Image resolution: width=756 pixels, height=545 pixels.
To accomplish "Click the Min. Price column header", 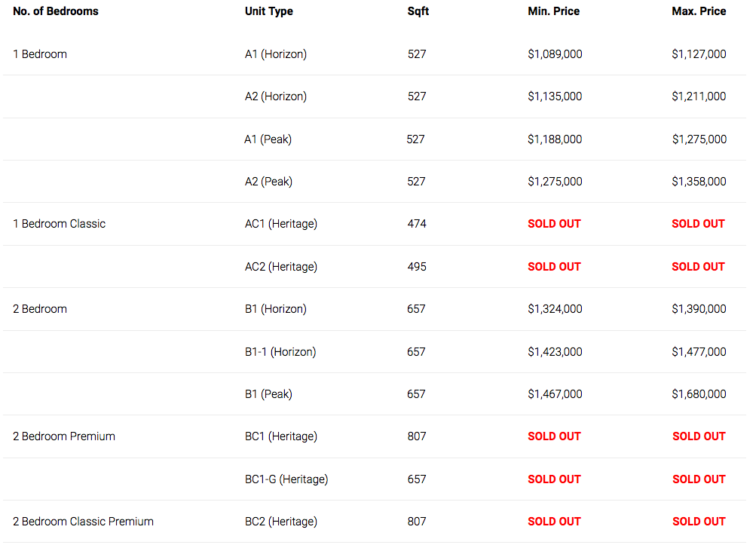I will pyautogui.click(x=553, y=11).
